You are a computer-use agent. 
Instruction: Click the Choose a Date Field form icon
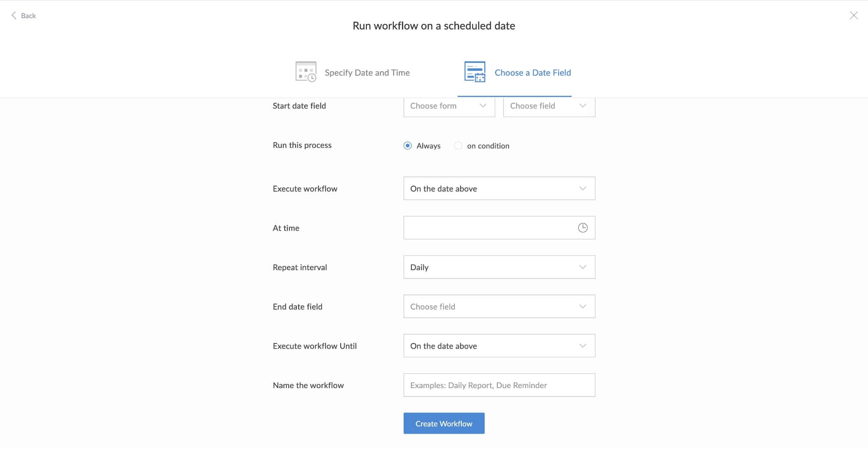tap(474, 72)
